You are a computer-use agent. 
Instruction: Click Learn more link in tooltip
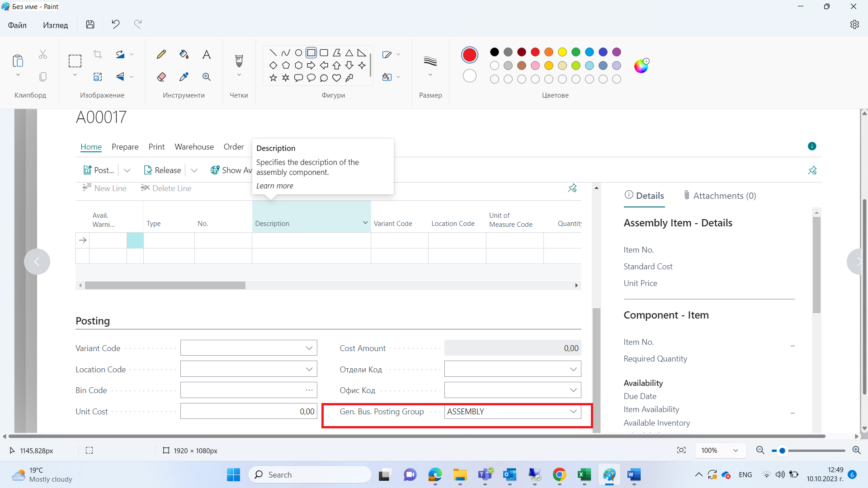pos(274,186)
